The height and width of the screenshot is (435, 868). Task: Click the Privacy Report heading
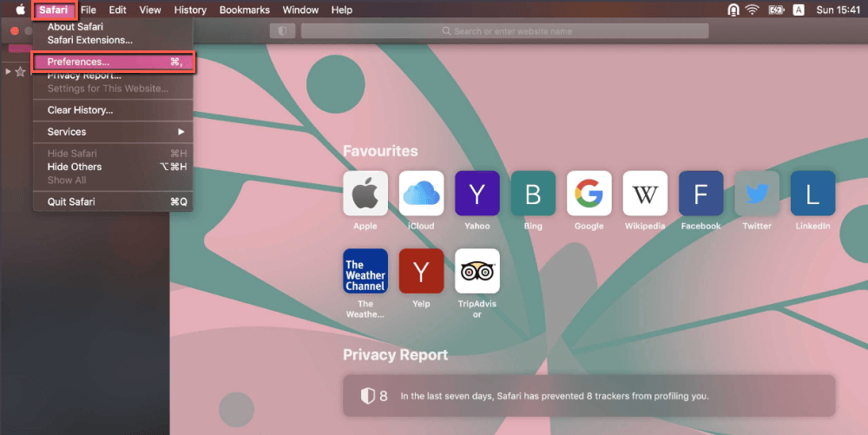pos(395,355)
